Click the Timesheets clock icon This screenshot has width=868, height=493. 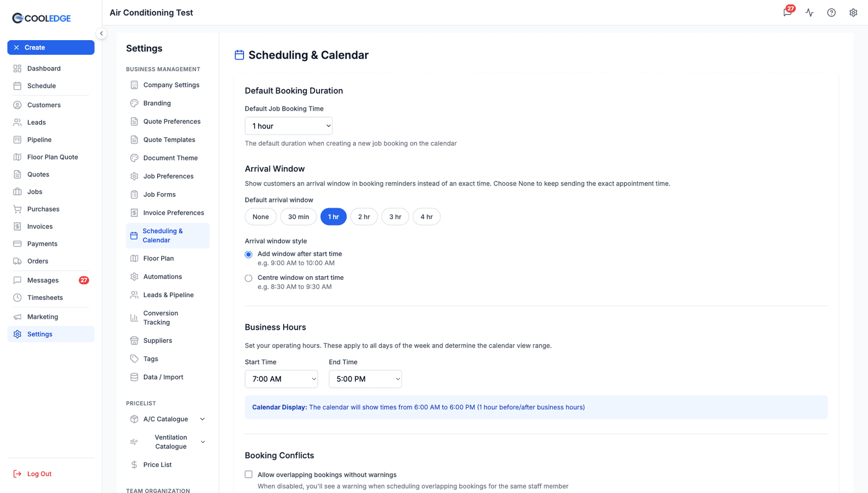pyautogui.click(x=17, y=298)
